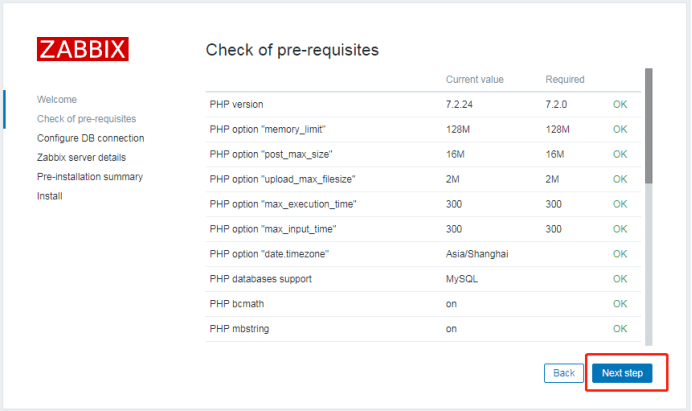Select Welcome in the setup sidebar
The height and width of the screenshot is (411, 692).
click(57, 100)
